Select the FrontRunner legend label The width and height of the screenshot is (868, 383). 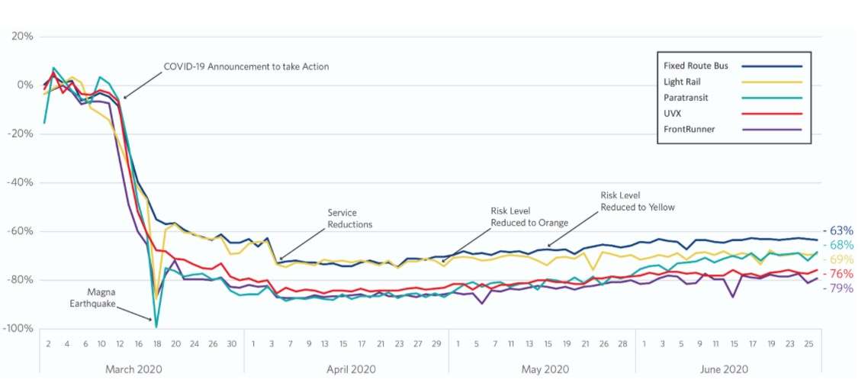[x=690, y=129]
